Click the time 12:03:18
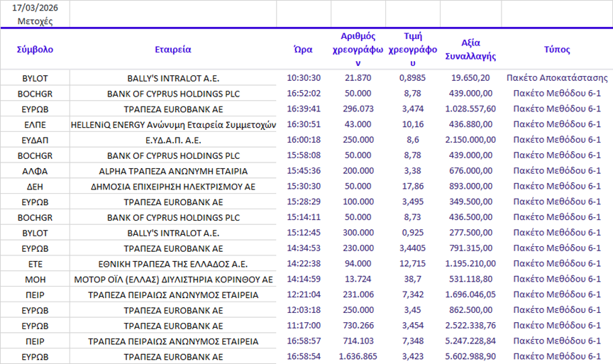Viewport: 613px width, 364px height. (304, 310)
